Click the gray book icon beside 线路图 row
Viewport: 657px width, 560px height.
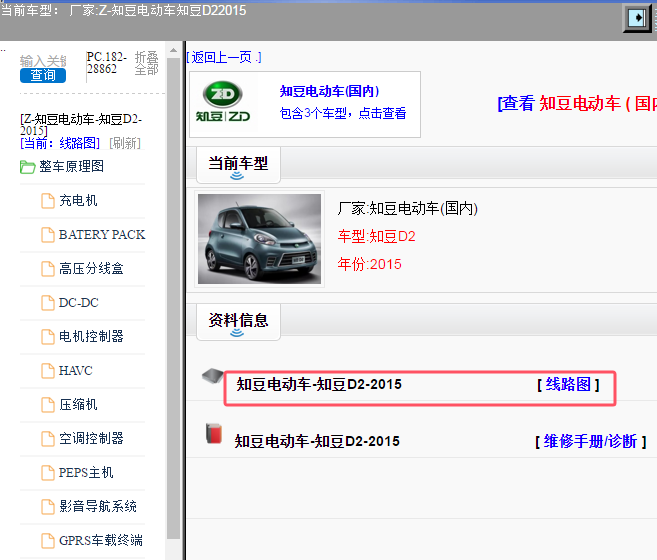[x=212, y=376]
